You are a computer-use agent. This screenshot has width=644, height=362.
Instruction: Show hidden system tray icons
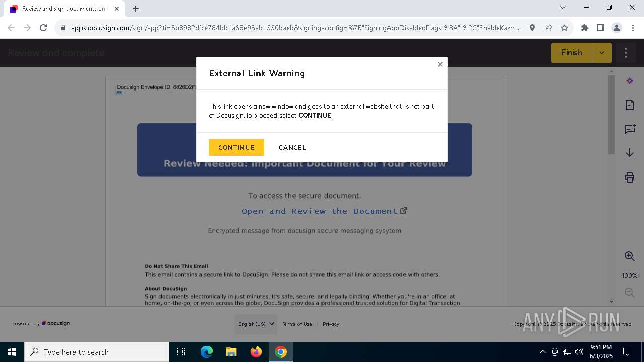pos(542,352)
